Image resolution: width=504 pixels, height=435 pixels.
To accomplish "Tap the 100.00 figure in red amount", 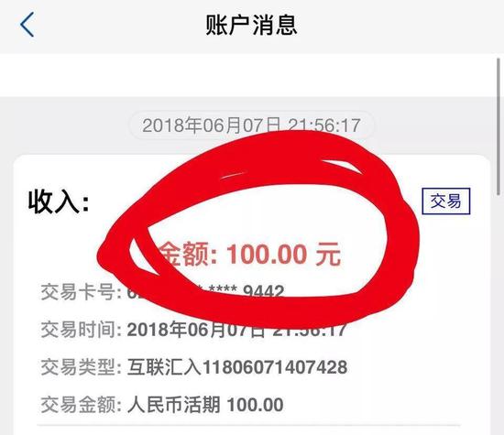I will click(267, 255).
